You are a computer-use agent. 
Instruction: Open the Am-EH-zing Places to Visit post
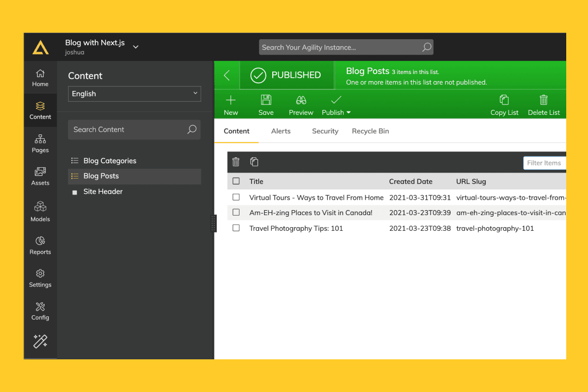point(310,213)
